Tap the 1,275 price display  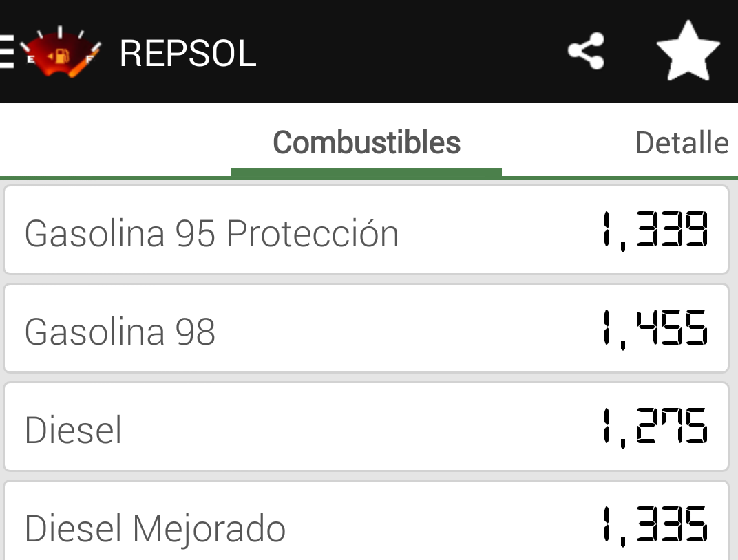[x=655, y=427]
